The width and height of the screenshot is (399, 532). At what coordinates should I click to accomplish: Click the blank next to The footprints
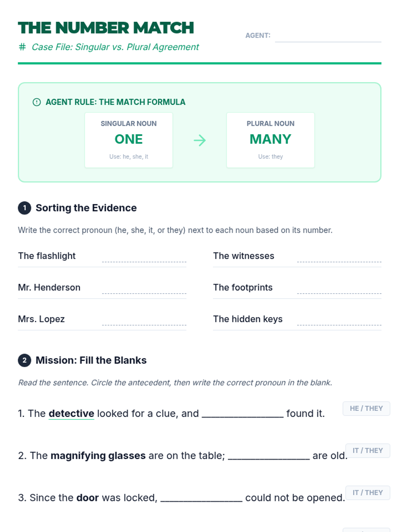point(339,289)
